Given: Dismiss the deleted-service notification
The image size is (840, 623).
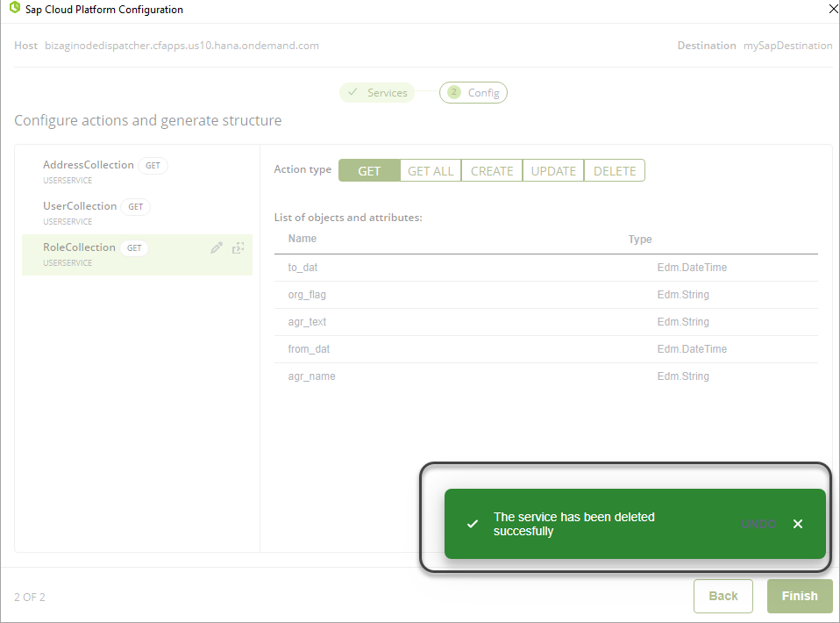Looking at the screenshot, I should pyautogui.click(x=798, y=524).
